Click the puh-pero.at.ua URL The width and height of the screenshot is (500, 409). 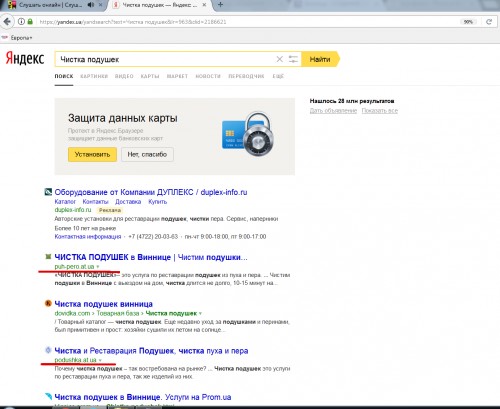74,267
